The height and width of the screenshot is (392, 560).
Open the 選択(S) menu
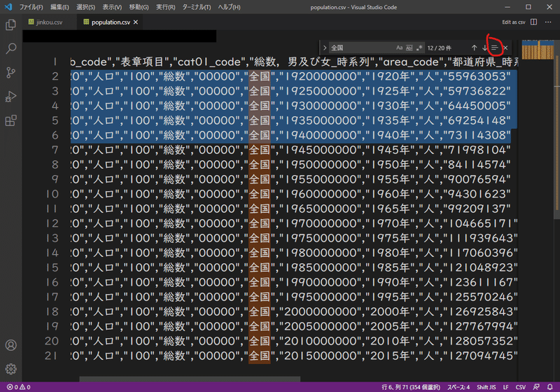85,7
